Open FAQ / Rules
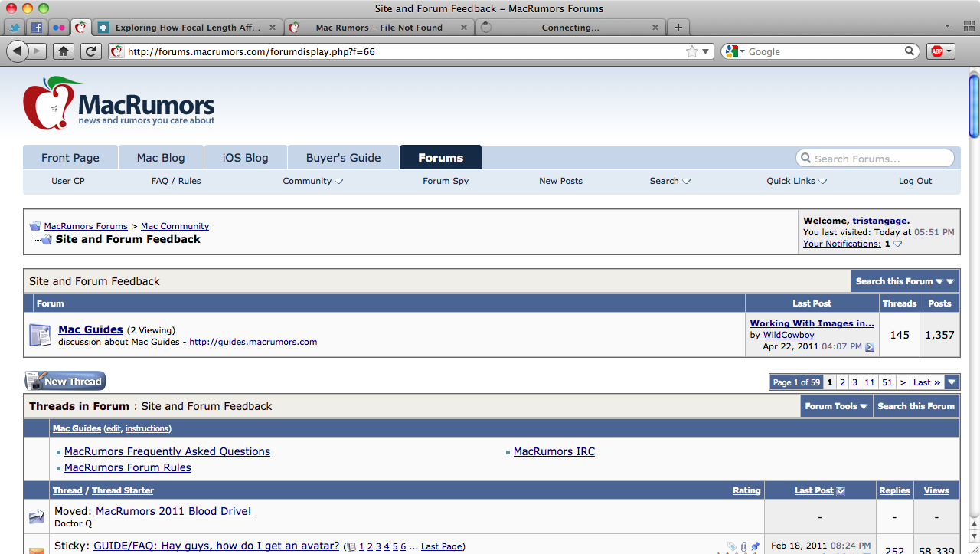This screenshot has height=554, width=980. 176,181
